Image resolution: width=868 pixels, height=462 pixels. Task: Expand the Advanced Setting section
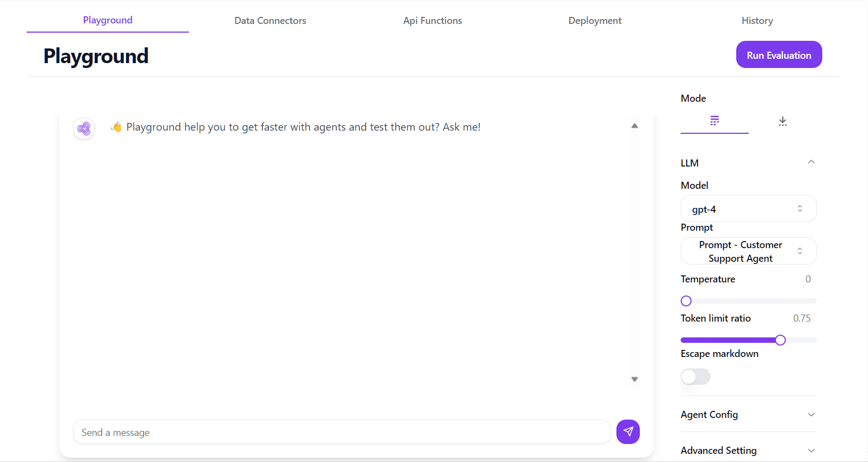click(x=748, y=451)
